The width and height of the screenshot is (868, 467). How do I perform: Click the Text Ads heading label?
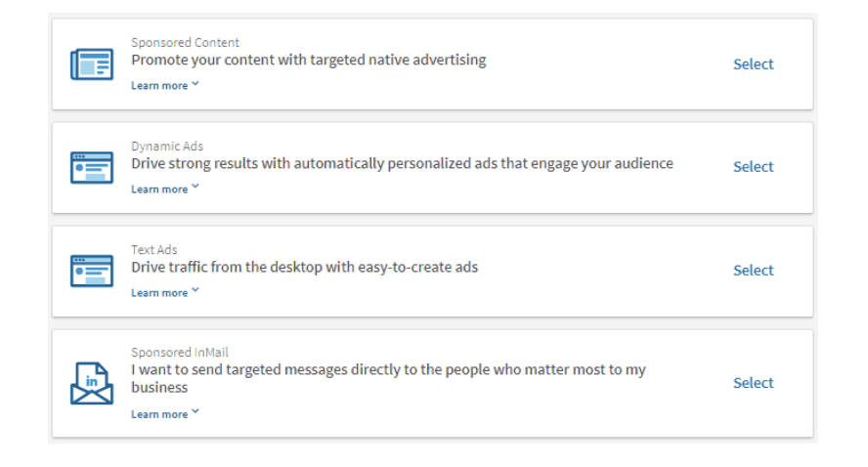click(153, 249)
